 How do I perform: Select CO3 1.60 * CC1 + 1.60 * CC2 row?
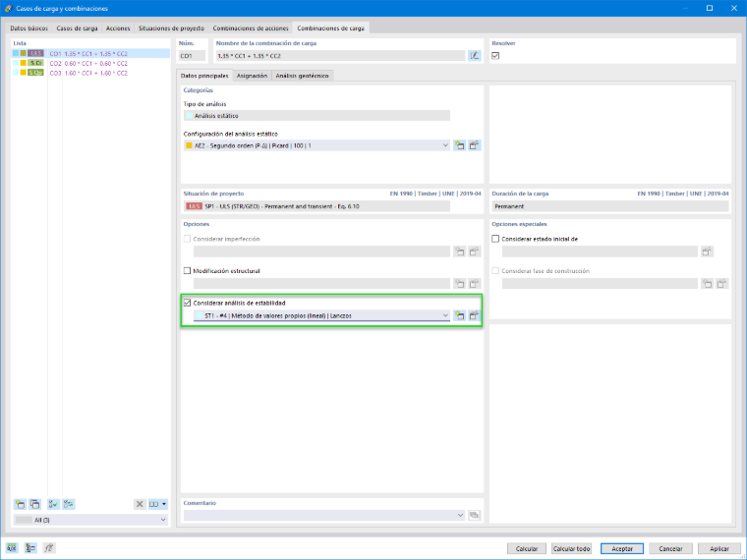pyautogui.click(x=90, y=73)
